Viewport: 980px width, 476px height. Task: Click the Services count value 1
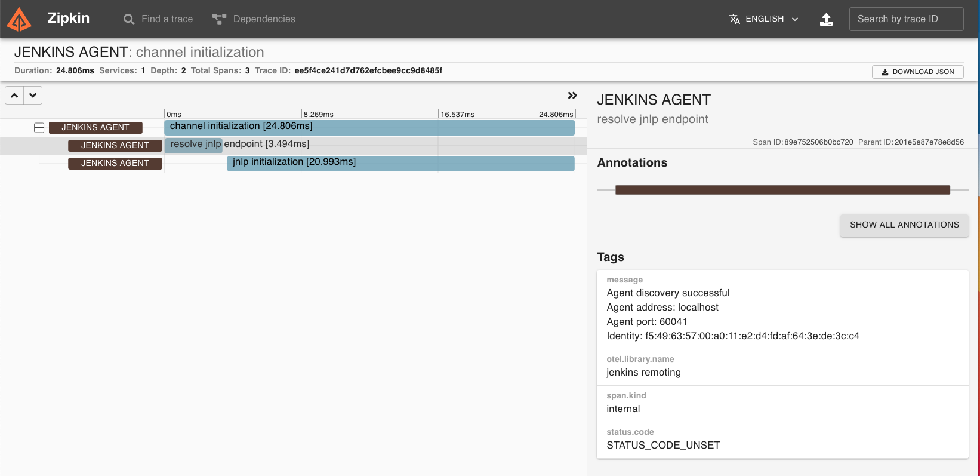tap(143, 71)
